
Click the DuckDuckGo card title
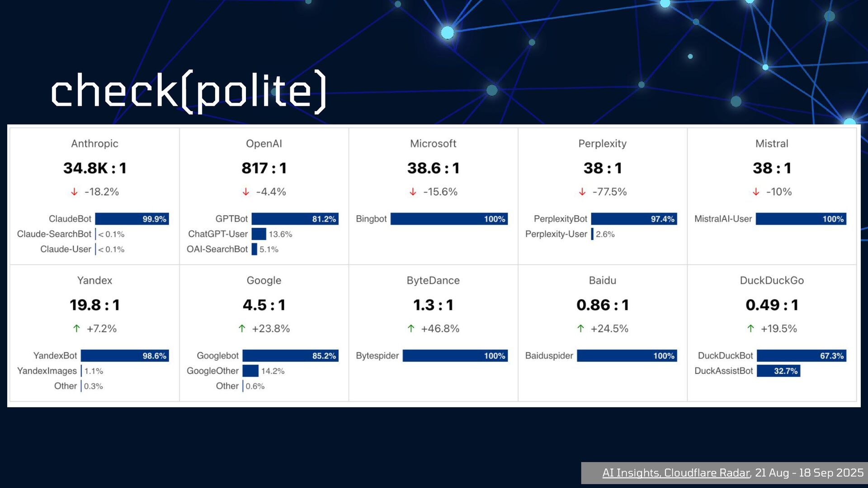pyautogui.click(x=772, y=280)
